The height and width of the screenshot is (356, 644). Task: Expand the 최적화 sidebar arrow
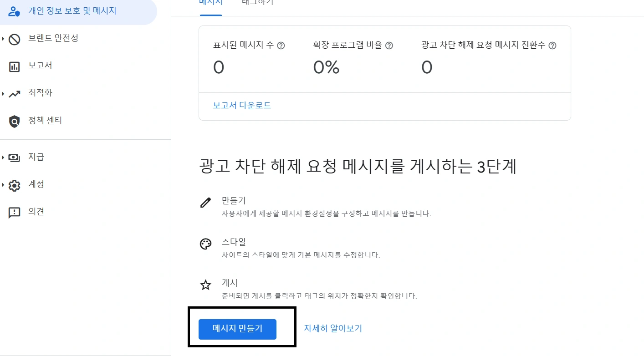click(x=3, y=94)
